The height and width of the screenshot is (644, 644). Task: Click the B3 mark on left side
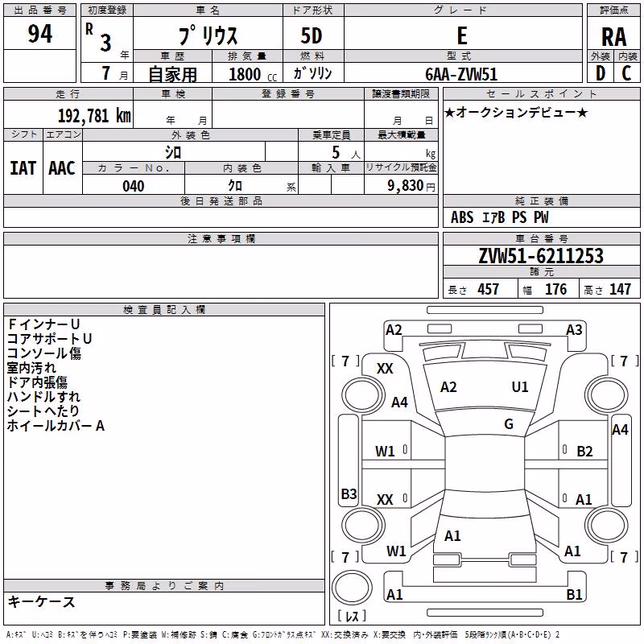(349, 493)
